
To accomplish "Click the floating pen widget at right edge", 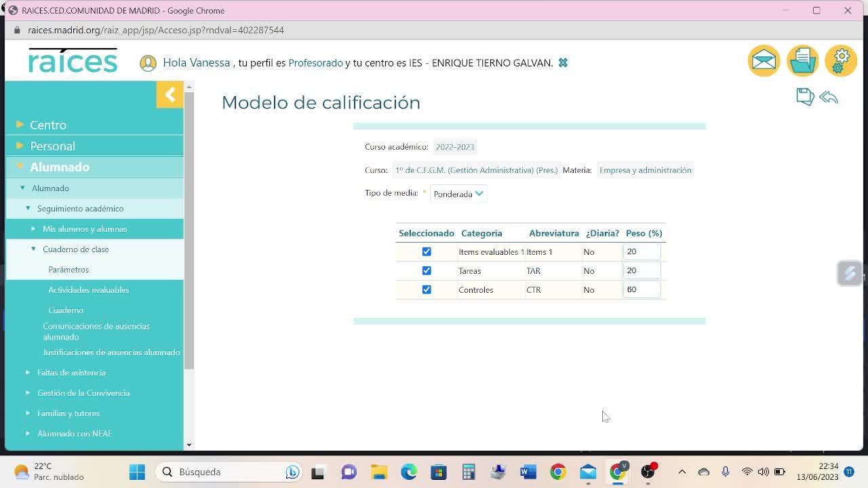I will tap(849, 273).
